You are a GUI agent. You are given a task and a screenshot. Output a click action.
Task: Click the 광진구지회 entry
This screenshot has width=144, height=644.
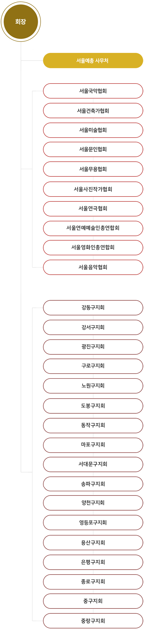pyautogui.click(x=93, y=347)
